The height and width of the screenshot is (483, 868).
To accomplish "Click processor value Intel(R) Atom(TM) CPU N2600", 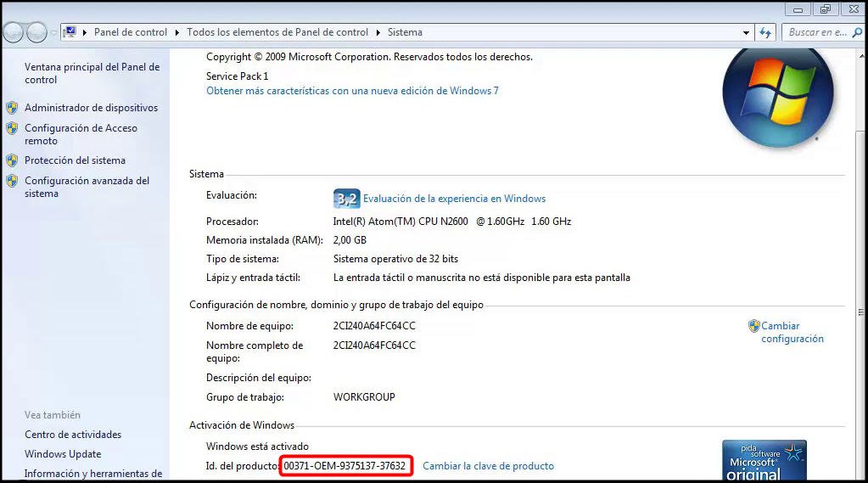I will coord(451,221).
